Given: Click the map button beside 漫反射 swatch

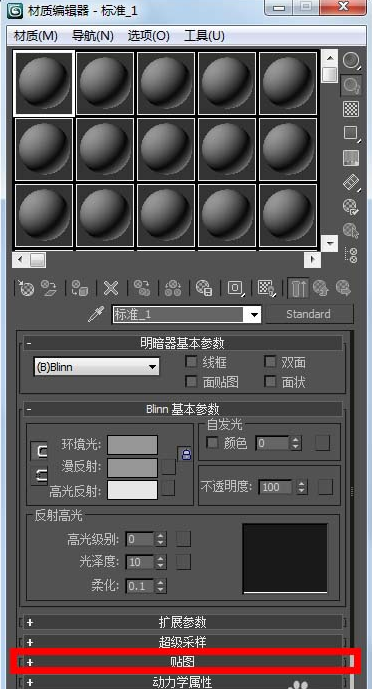Looking at the screenshot, I should tap(169, 467).
